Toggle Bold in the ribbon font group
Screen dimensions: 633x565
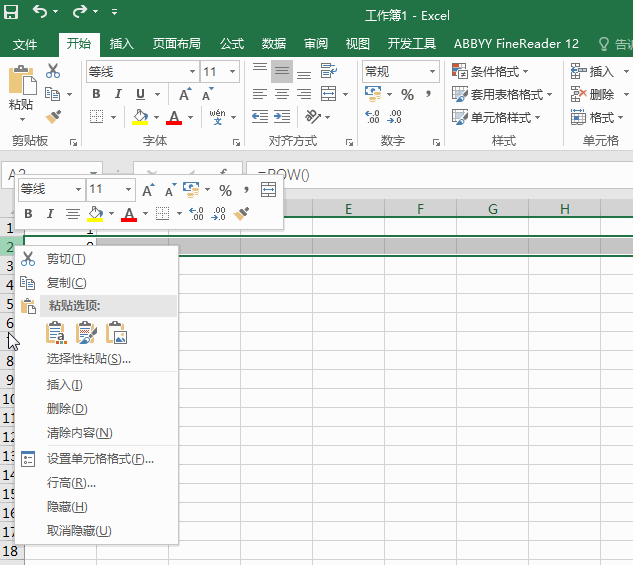point(96,94)
